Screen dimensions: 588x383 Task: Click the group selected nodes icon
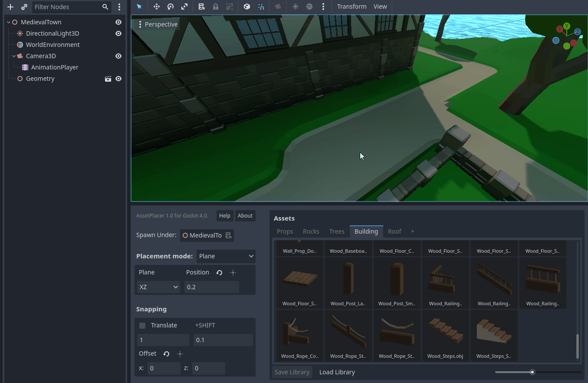[x=230, y=7]
